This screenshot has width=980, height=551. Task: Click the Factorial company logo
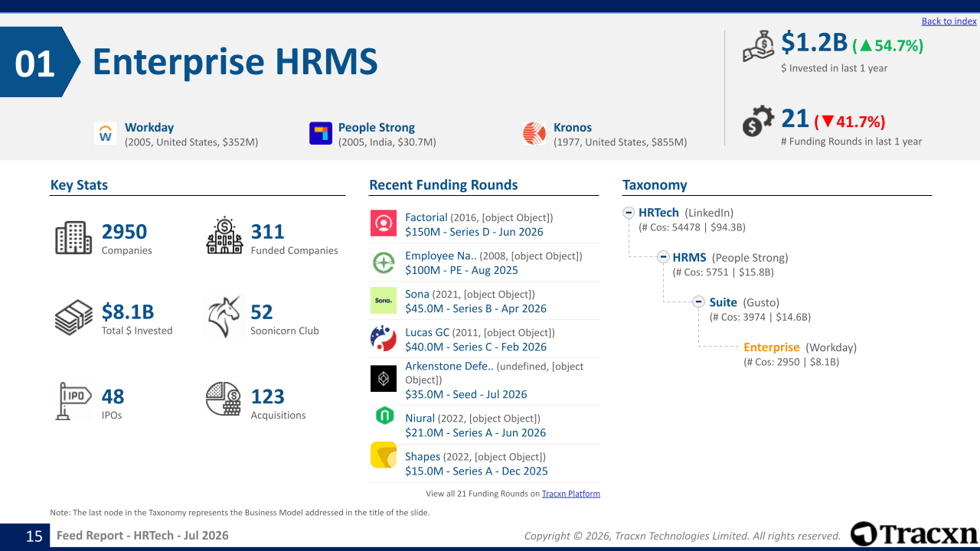pyautogui.click(x=384, y=223)
